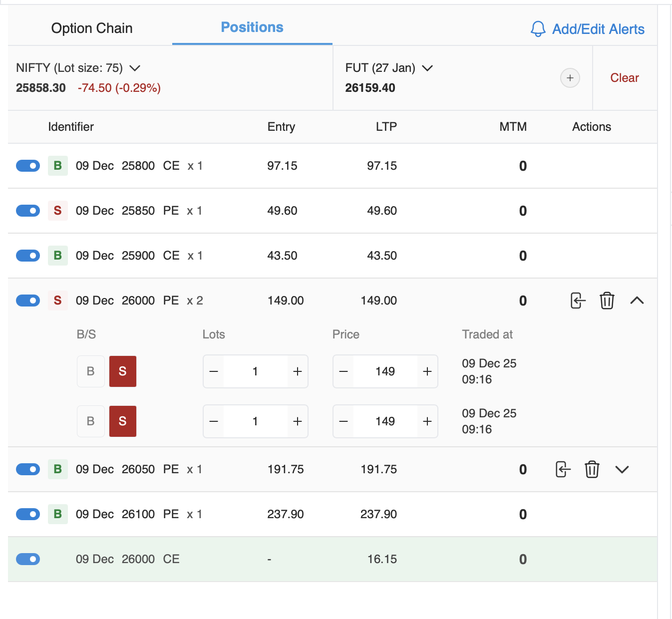Toggle off the 25800 CE position
Image resolution: width=672 pixels, height=619 pixels.
coord(28,166)
